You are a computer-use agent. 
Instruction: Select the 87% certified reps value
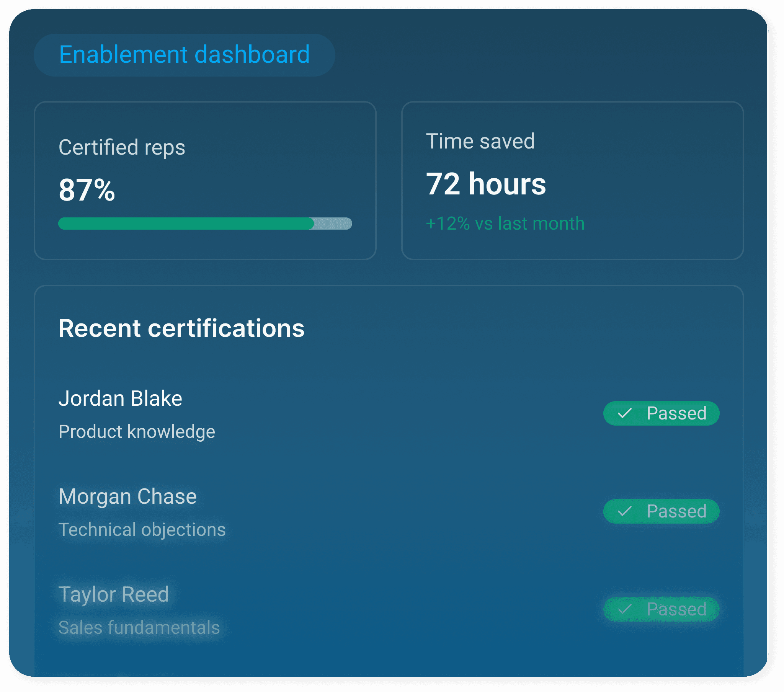click(x=87, y=190)
